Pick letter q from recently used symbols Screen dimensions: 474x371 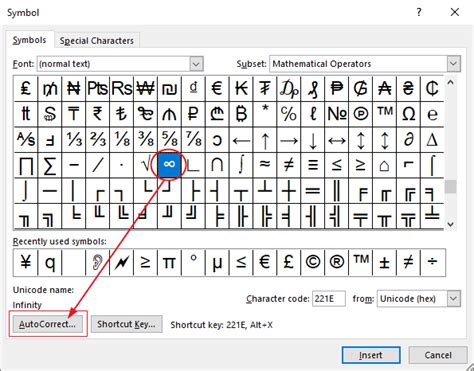[50, 262]
